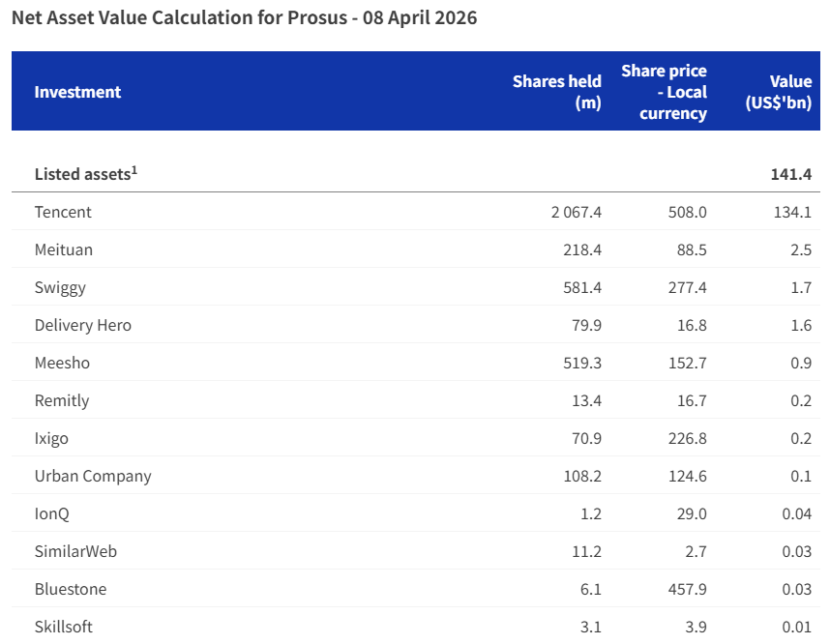This screenshot has width=830, height=644.
Task: Select the Remitly investment name
Action: pos(63,400)
